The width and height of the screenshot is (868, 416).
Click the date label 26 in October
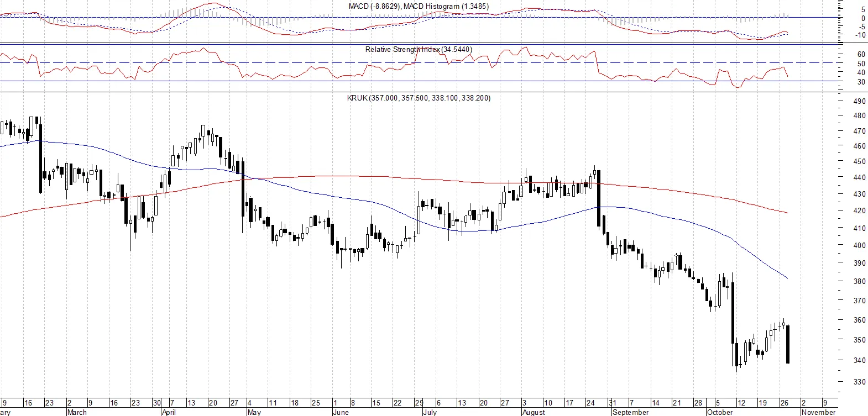point(784,403)
